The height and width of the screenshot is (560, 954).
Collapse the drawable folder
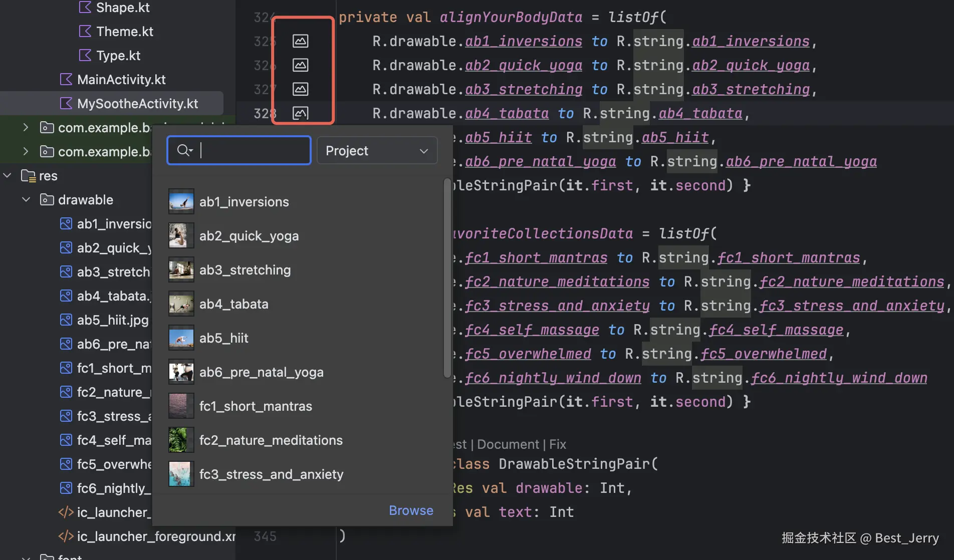pyautogui.click(x=26, y=200)
